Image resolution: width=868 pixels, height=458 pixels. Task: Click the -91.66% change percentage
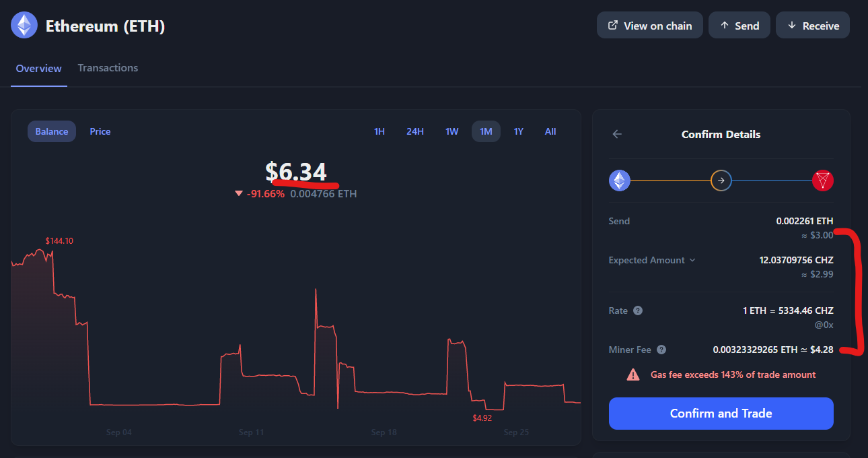(x=265, y=194)
